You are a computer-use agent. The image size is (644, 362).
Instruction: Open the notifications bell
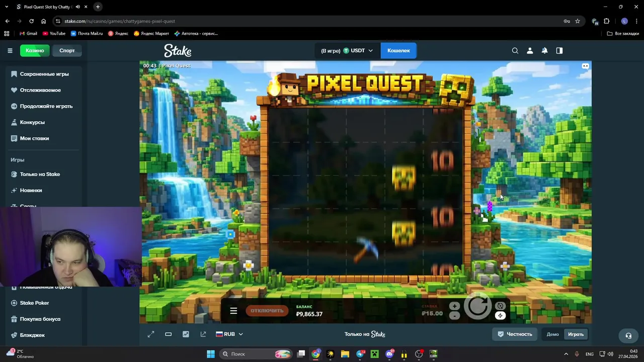pyautogui.click(x=544, y=50)
